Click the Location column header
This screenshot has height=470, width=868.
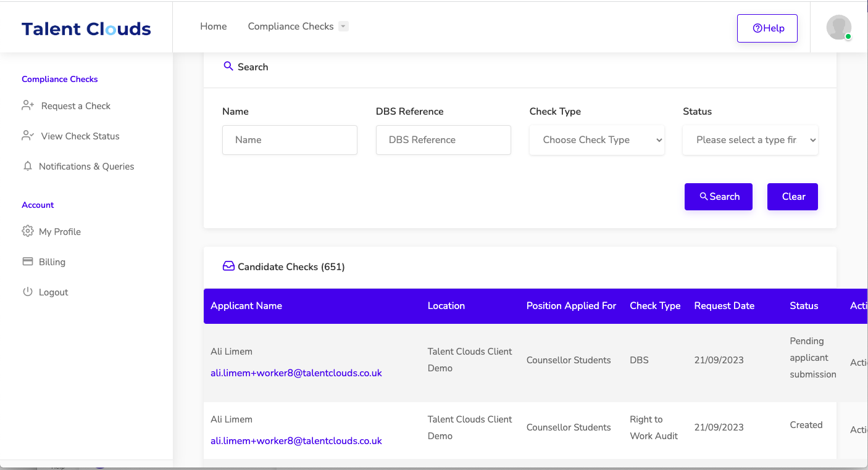pos(446,306)
